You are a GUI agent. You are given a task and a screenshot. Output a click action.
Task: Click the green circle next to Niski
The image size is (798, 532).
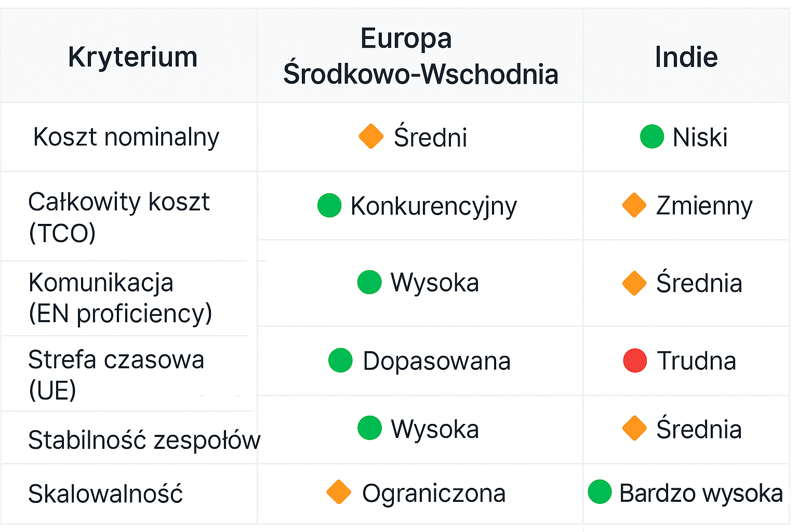pos(651,137)
